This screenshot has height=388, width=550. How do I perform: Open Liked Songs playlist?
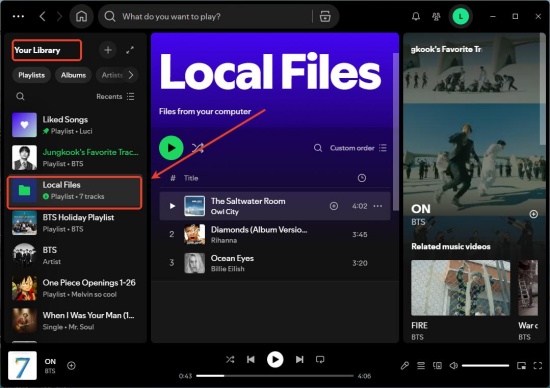coord(75,125)
